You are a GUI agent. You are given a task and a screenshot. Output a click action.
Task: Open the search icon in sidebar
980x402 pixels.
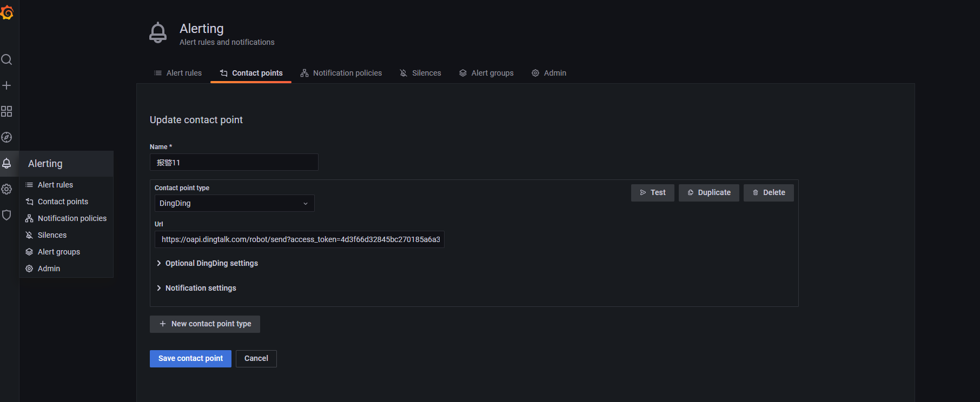tap(6, 59)
